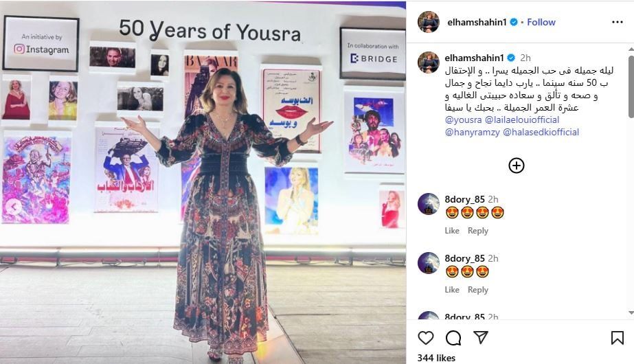Click the verified badge beside header username
634x364 pixels.
pyautogui.click(x=514, y=22)
